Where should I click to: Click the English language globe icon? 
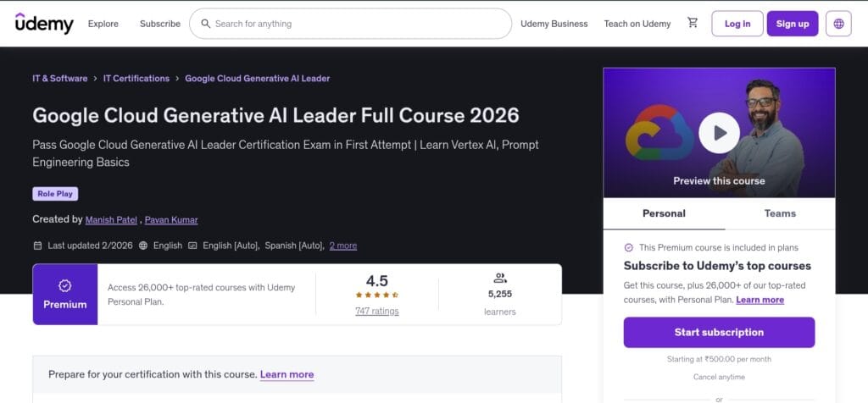point(143,246)
